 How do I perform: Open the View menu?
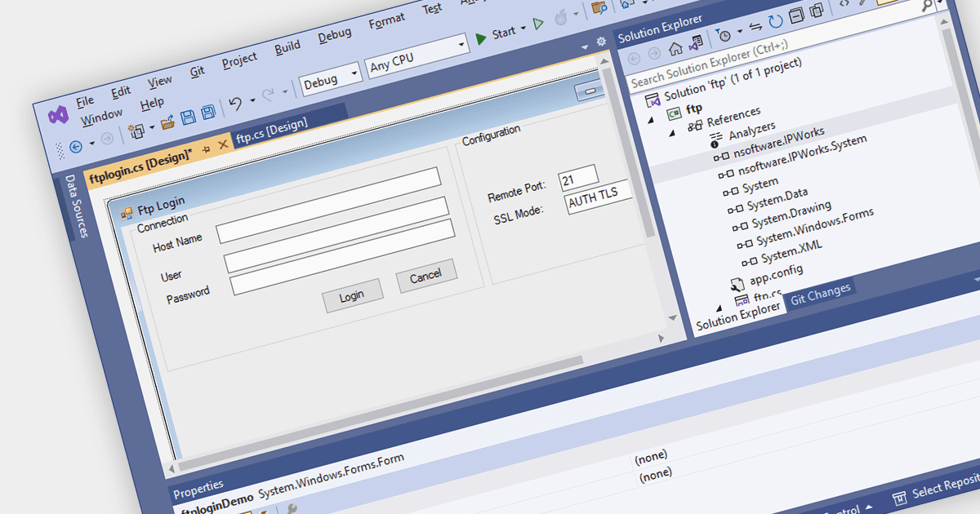click(x=160, y=81)
